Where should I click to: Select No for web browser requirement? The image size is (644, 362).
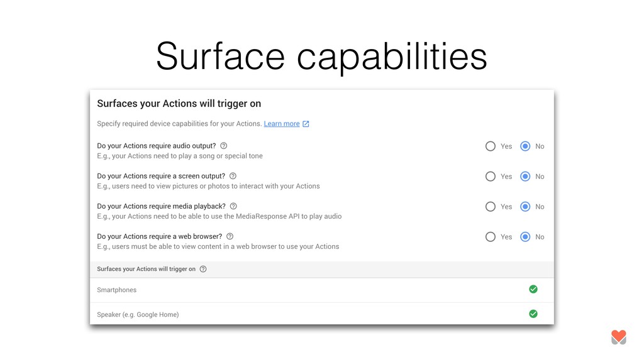pyautogui.click(x=525, y=237)
